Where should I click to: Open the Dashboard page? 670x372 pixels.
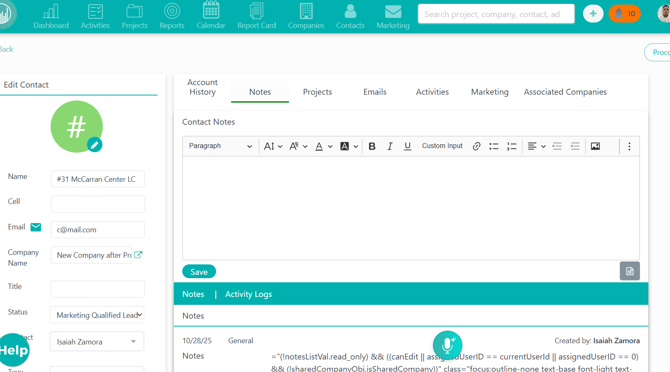pyautogui.click(x=51, y=16)
